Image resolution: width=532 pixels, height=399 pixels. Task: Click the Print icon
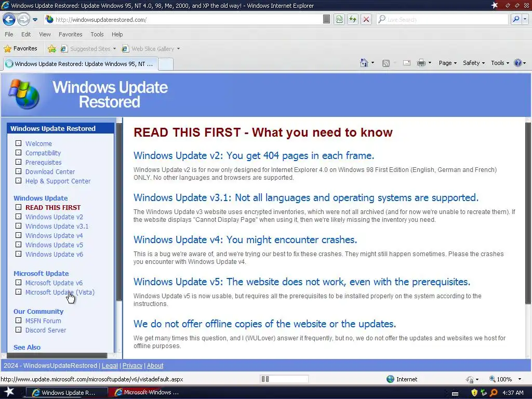point(421,63)
